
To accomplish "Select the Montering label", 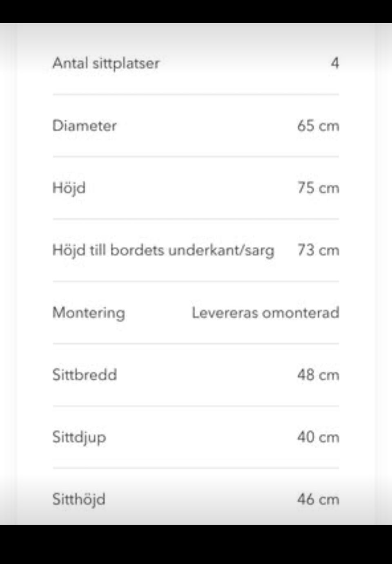I will pos(89,313).
